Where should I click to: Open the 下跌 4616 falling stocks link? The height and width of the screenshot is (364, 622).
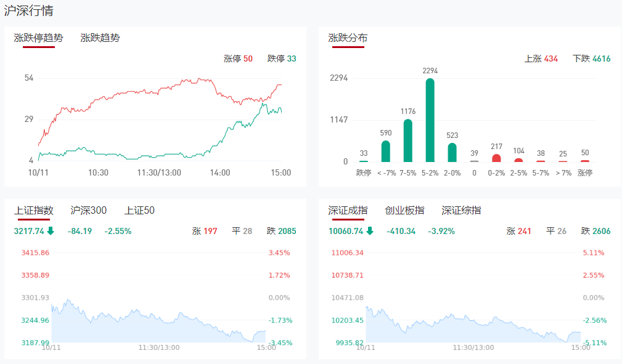591,59
